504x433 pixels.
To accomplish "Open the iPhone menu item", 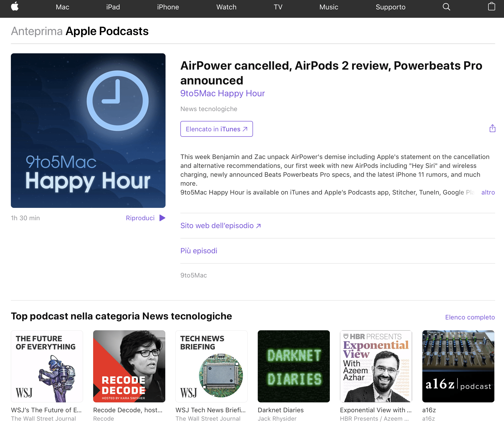I will tap(168, 7).
